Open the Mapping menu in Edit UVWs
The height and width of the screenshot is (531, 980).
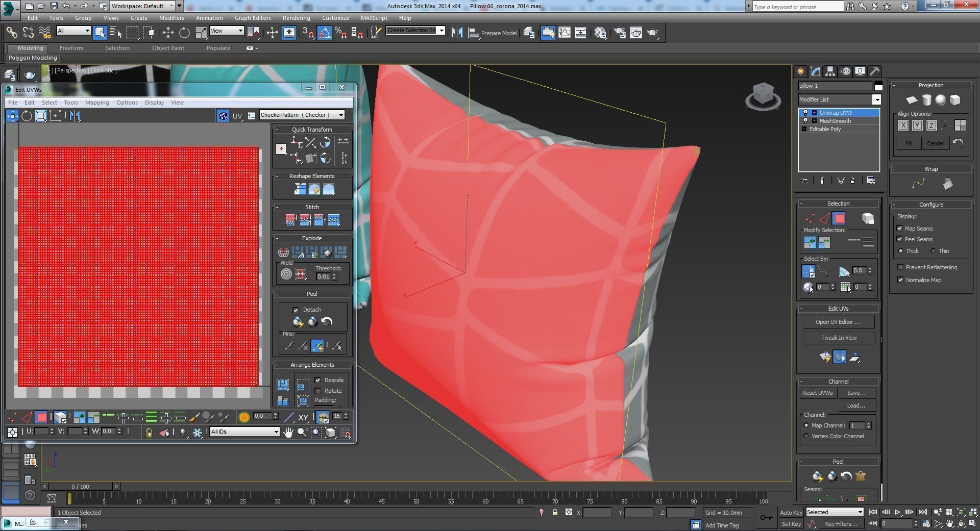tap(97, 103)
